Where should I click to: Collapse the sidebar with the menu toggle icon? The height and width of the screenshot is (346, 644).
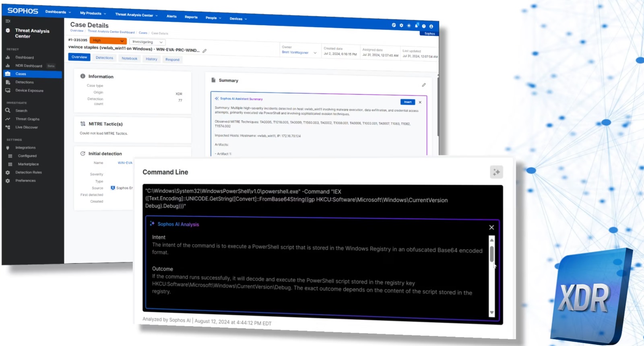[x=8, y=21]
